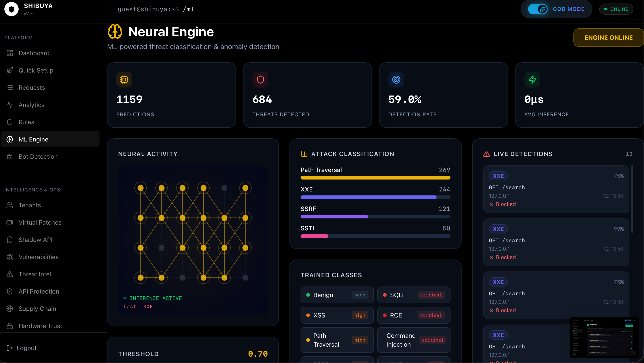Navigate to Bot Detection page
The width and height of the screenshot is (644, 363).
click(38, 156)
